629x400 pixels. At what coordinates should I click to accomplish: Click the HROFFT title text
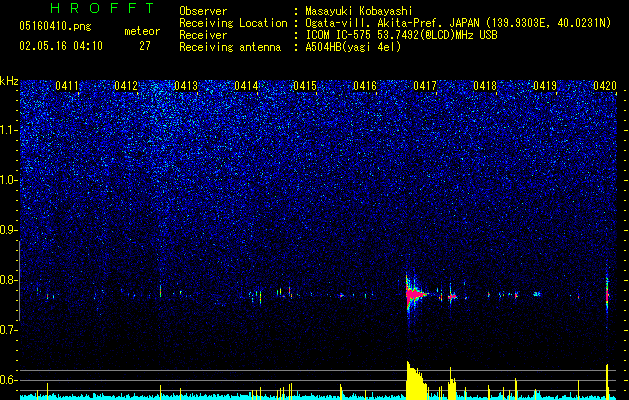(103, 8)
